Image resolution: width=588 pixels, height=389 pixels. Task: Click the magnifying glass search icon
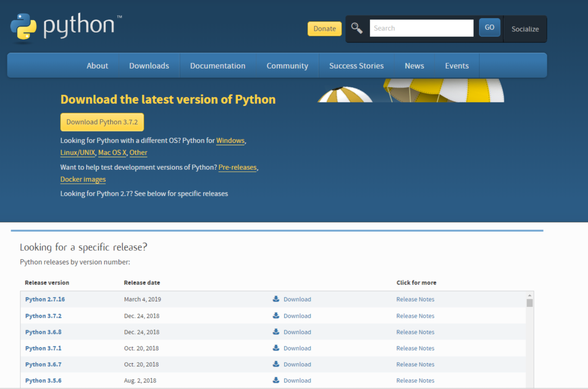point(357,28)
